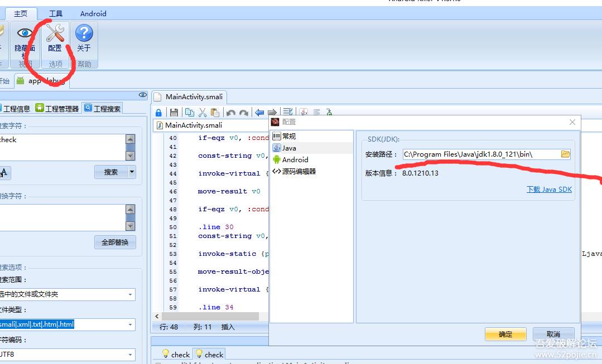Click search box scroll up arrow
Image resolution: width=602 pixels, height=364 pixels.
pos(131,139)
